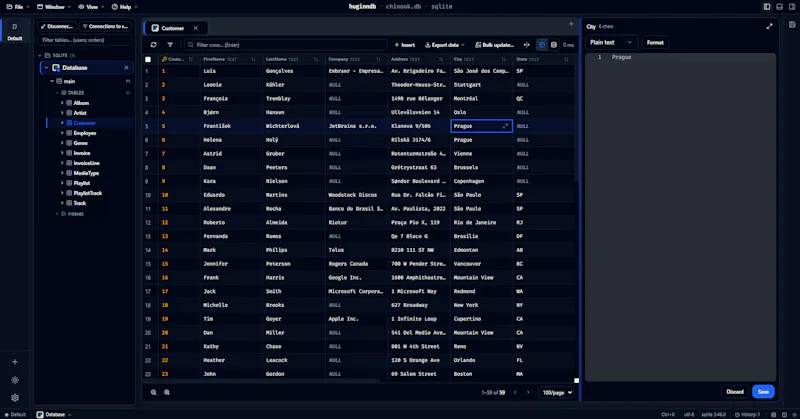This screenshot has width=800, height=419.
Task: Toggle the left sidebar layout icon
Action: (767, 7)
